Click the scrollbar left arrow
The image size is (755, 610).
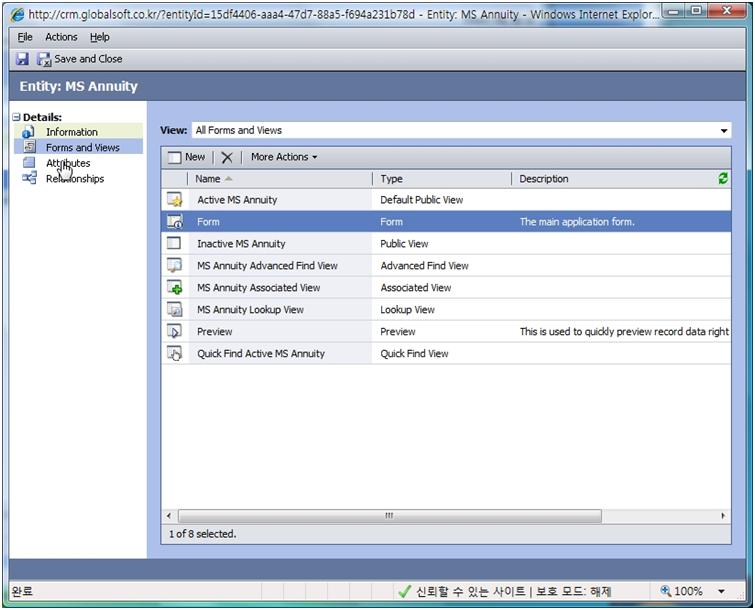pyautogui.click(x=169, y=516)
